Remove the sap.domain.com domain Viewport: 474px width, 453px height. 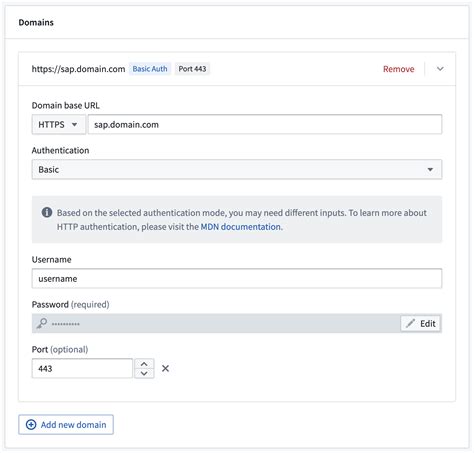[399, 69]
